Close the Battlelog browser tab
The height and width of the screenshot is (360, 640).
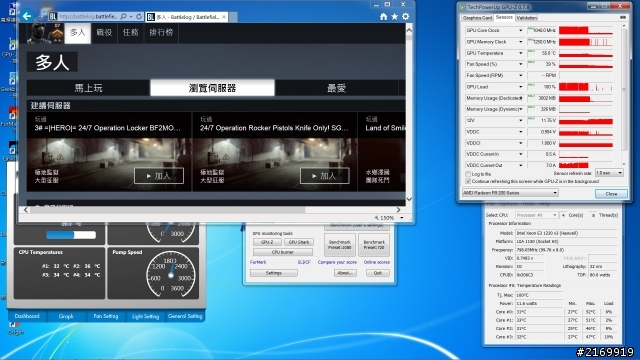pyautogui.click(x=224, y=17)
